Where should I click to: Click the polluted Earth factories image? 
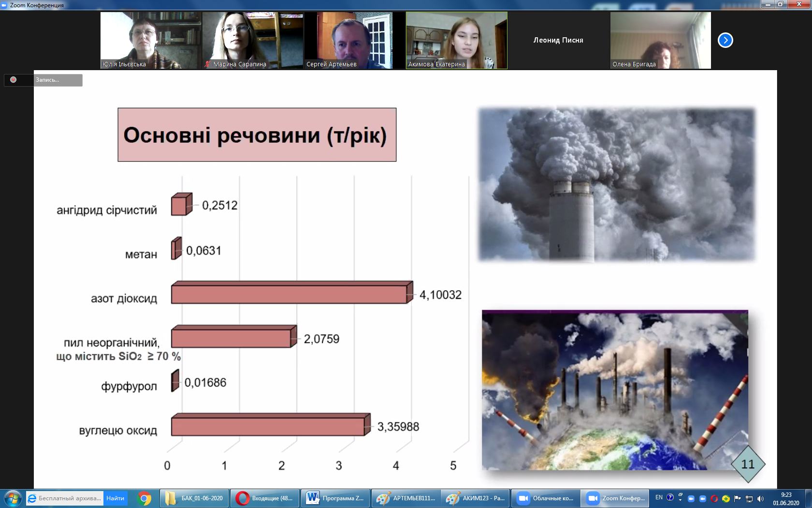[x=615, y=390]
